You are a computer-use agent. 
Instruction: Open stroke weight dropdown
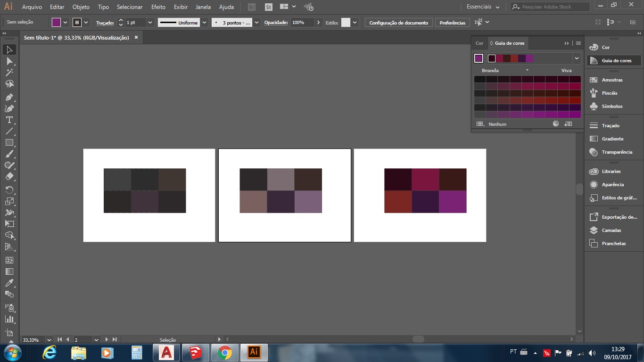pos(150,23)
